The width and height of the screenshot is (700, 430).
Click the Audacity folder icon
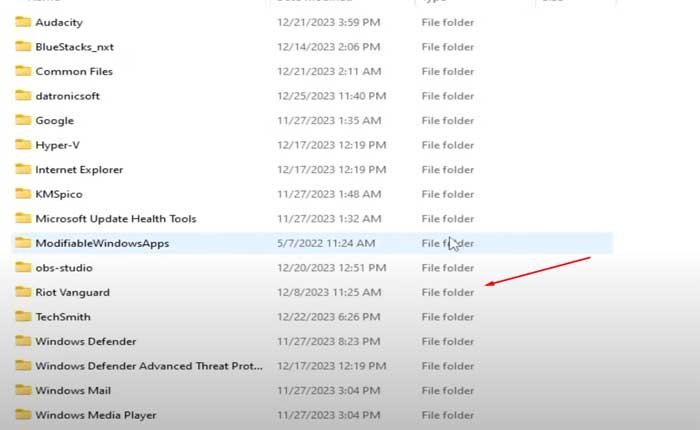23,22
